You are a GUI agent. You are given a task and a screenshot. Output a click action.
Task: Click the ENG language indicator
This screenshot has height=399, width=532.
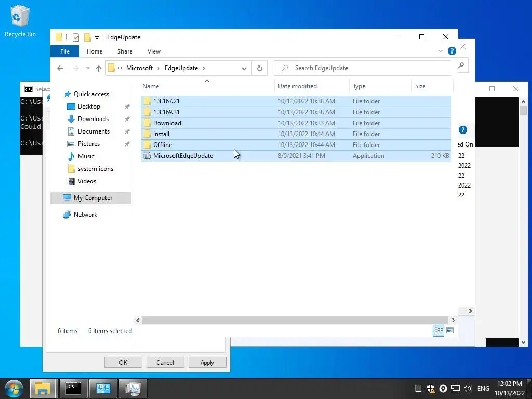(483, 389)
